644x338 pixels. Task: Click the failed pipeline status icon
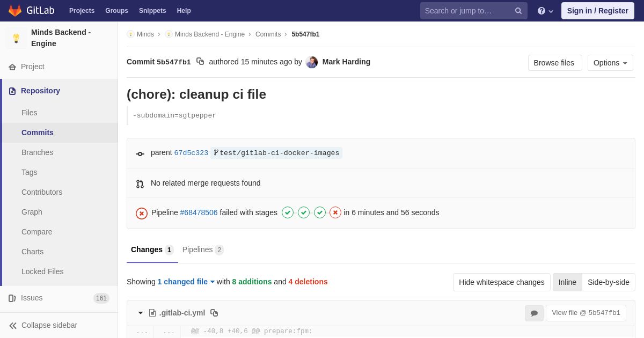point(142,214)
